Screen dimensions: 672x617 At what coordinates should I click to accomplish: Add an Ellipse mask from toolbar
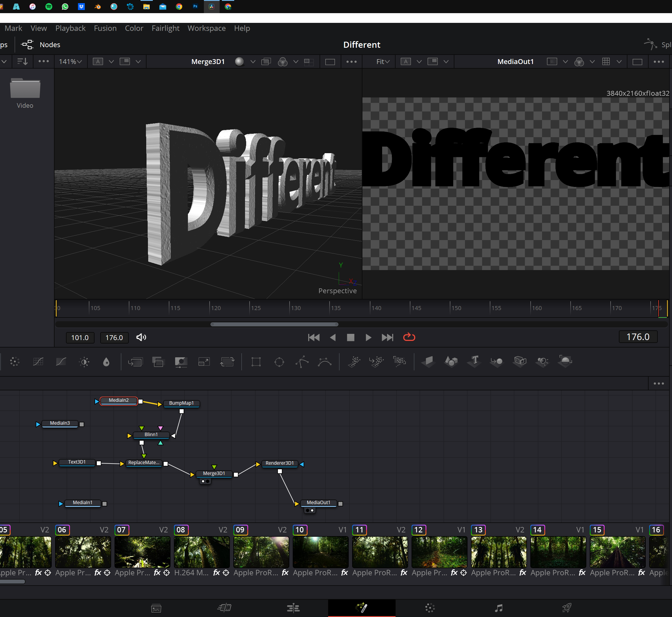coord(279,362)
